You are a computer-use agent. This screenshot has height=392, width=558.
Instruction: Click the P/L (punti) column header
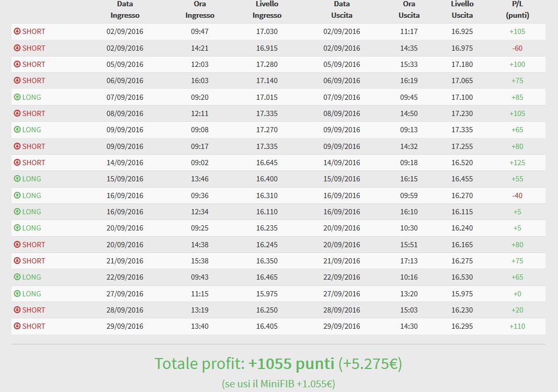[x=517, y=9]
